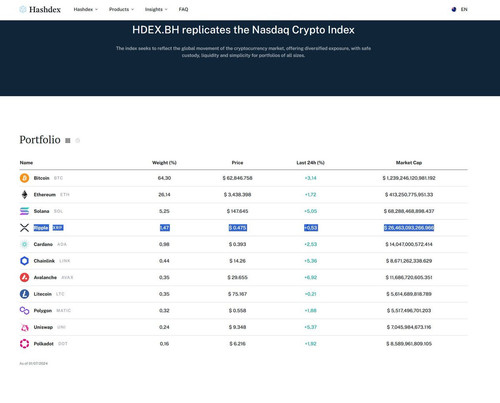The width and height of the screenshot is (500, 403).
Task: Click Avalanche price $ 29.655
Action: point(237,277)
